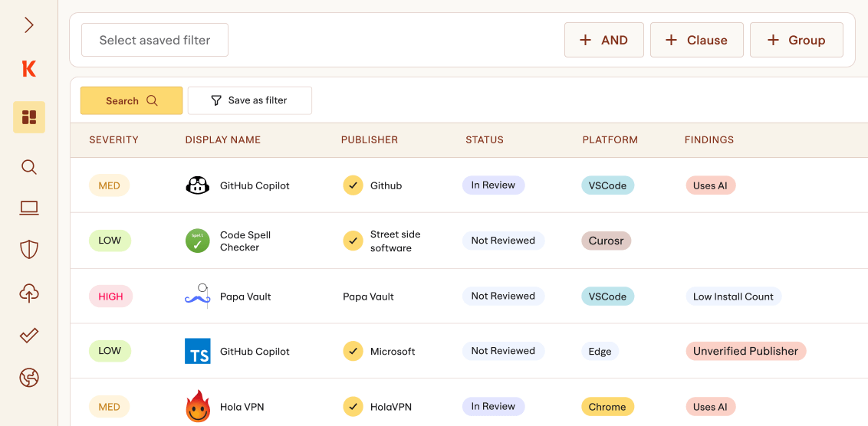Click Low Install Count finding tag

(x=734, y=296)
